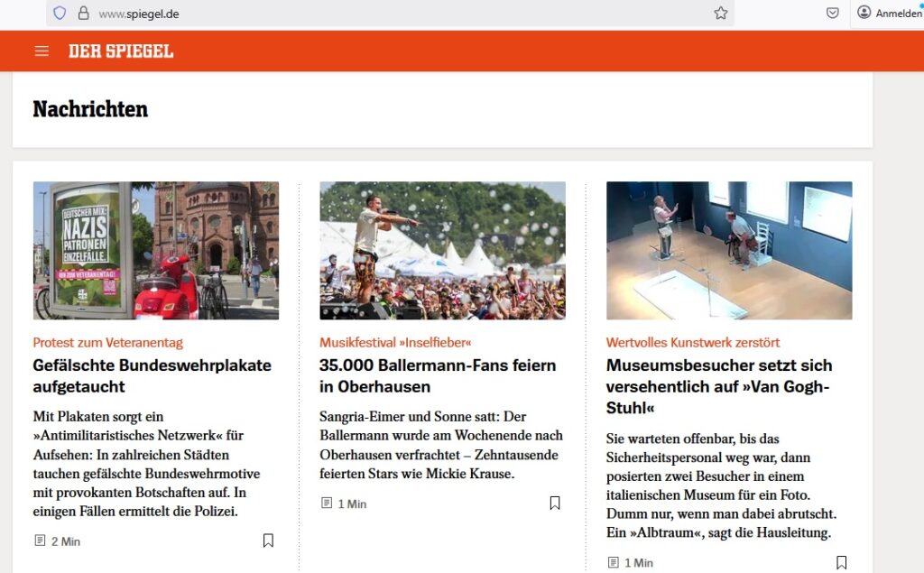Screen dimensions: 924x573
Task: Click the Inselfieber festival crowd photo
Action: point(442,251)
